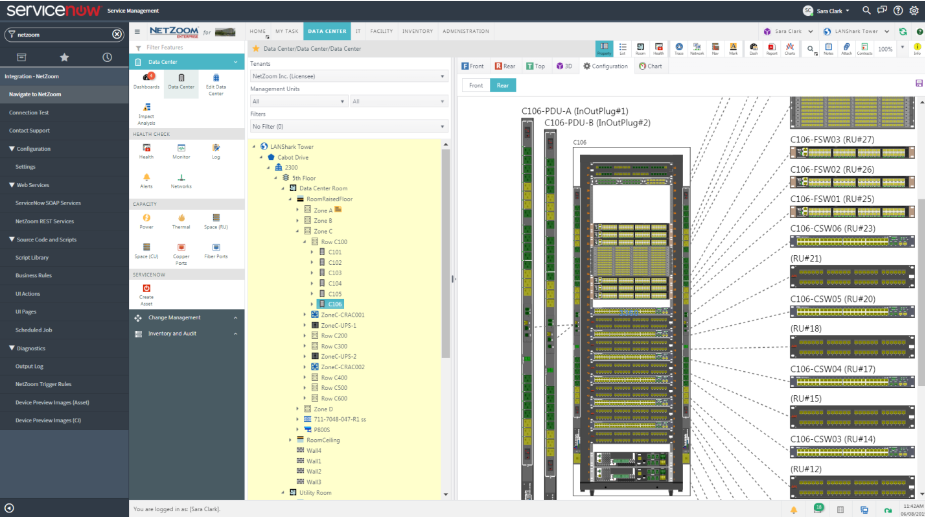This screenshot has height=517, width=925.
Task: Expand the Row C200 tree node
Action: coord(305,335)
